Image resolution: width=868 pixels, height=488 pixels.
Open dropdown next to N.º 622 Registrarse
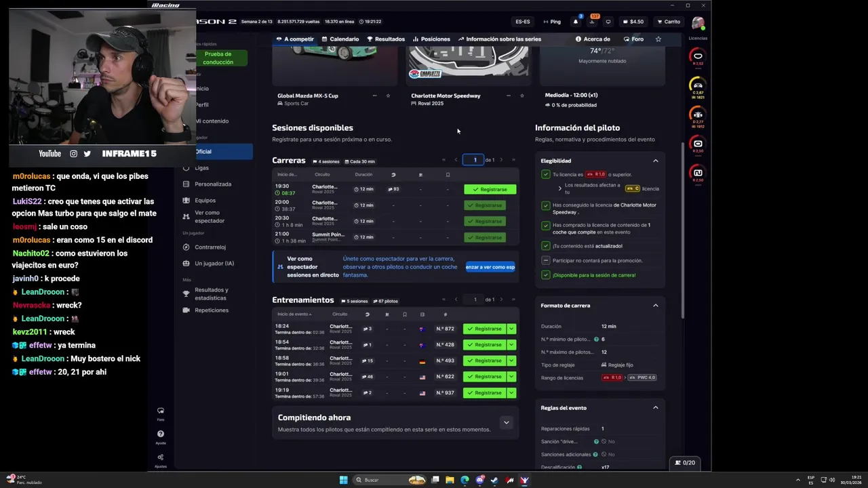(x=511, y=377)
